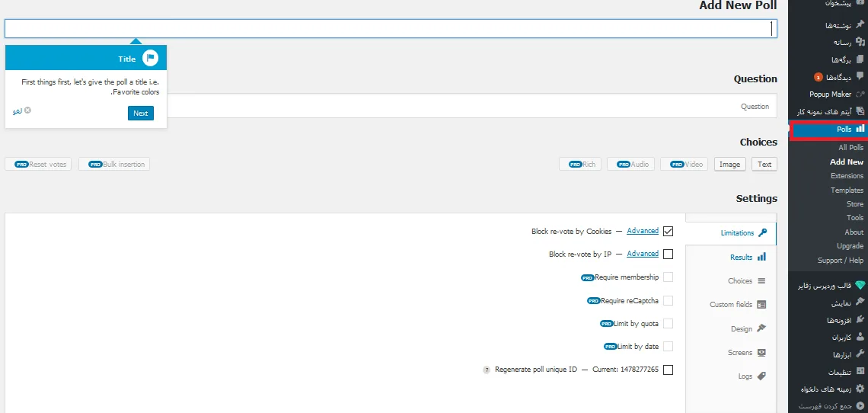This screenshot has height=413, width=868.
Task: Tick the Require membership checkbox
Action: (669, 277)
